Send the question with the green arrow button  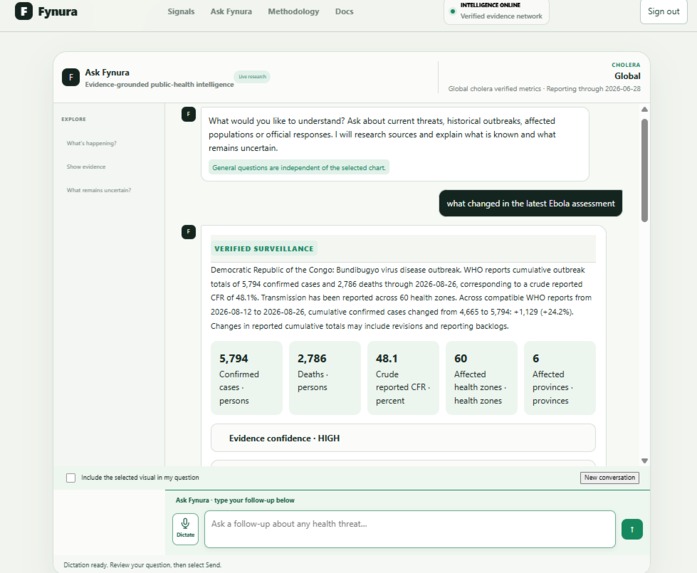632,529
